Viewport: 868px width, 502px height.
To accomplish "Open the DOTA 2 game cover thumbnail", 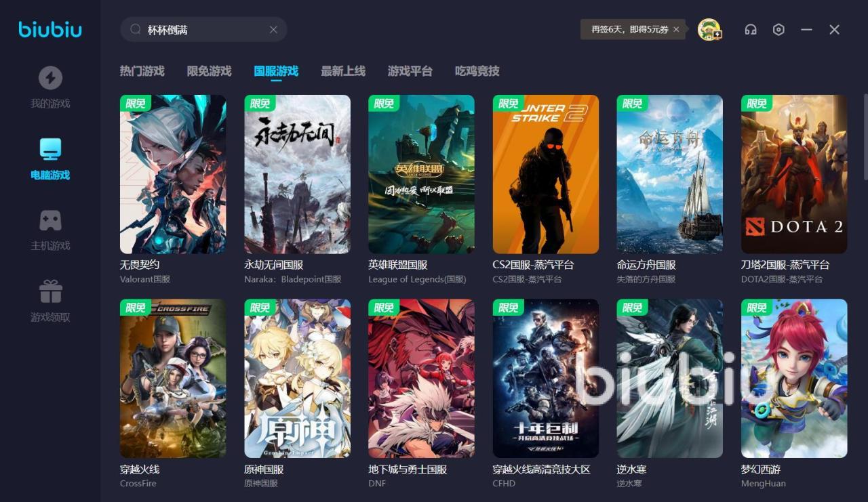I will [793, 174].
